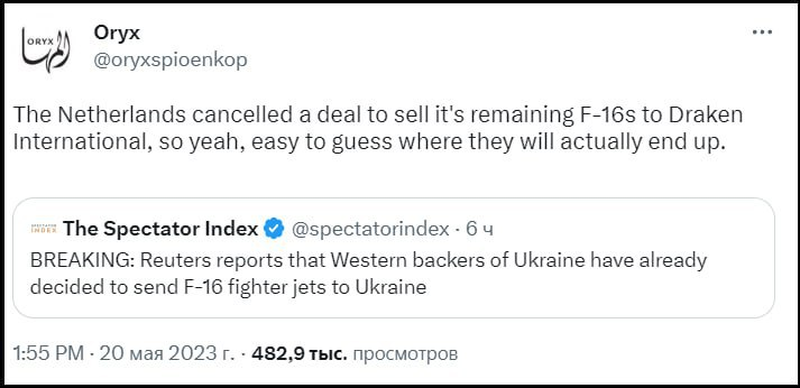
Task: Open the quoted tweet's "6 ч" timestamp
Action: pos(480,229)
